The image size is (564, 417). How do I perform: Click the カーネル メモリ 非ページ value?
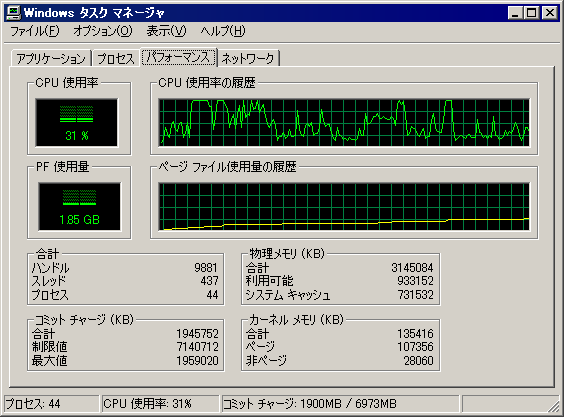point(418,361)
